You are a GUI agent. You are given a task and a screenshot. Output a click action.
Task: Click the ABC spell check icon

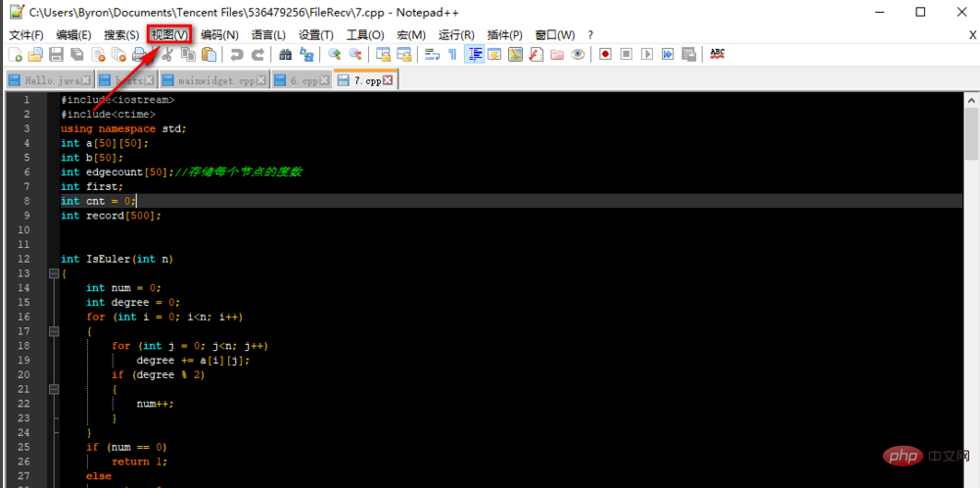coord(717,54)
